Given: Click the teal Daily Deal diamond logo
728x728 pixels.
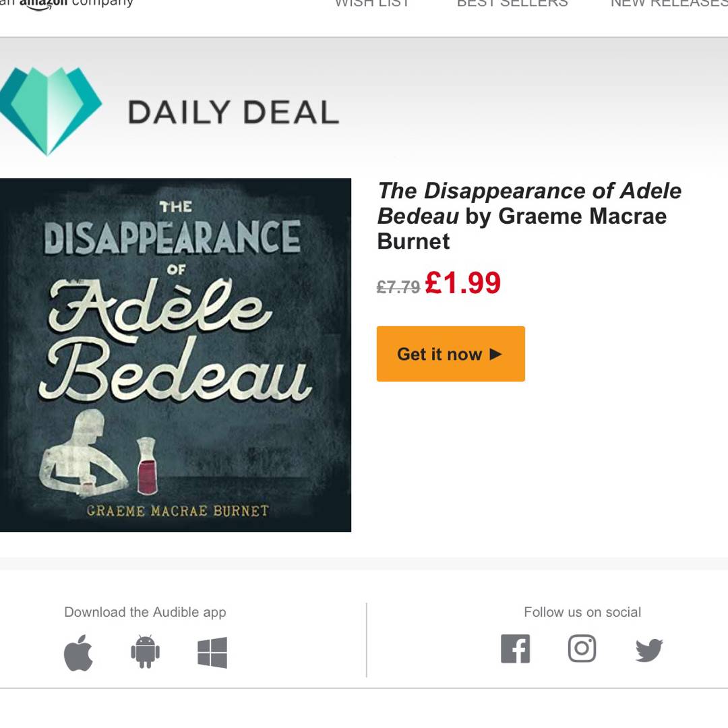Looking at the screenshot, I should pos(50,109).
